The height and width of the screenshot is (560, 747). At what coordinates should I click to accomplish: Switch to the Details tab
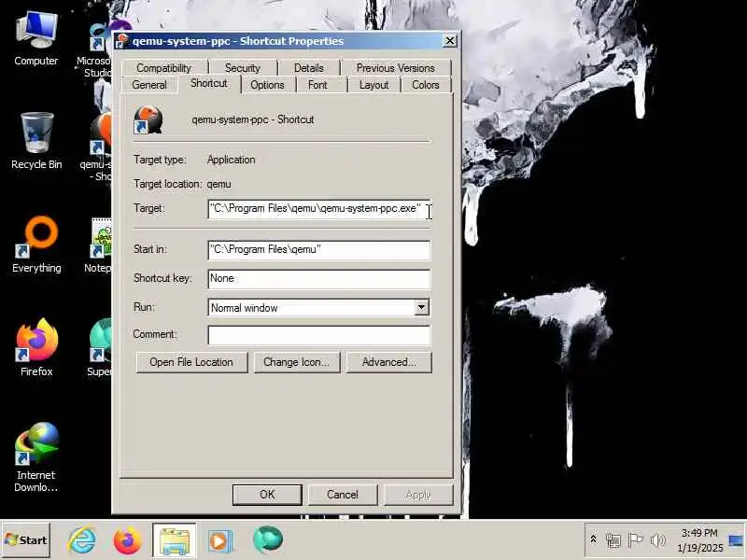click(309, 68)
